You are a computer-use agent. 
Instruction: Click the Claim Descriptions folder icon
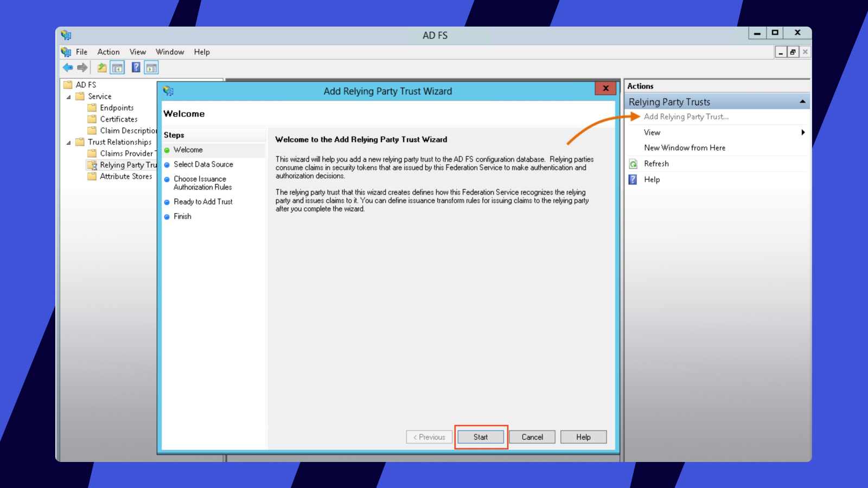(x=92, y=131)
